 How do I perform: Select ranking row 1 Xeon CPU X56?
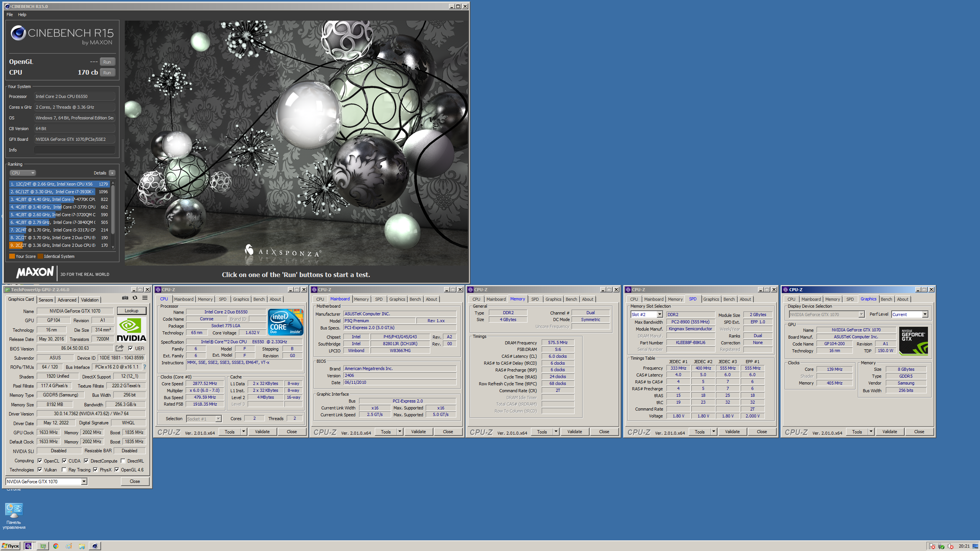(x=59, y=184)
